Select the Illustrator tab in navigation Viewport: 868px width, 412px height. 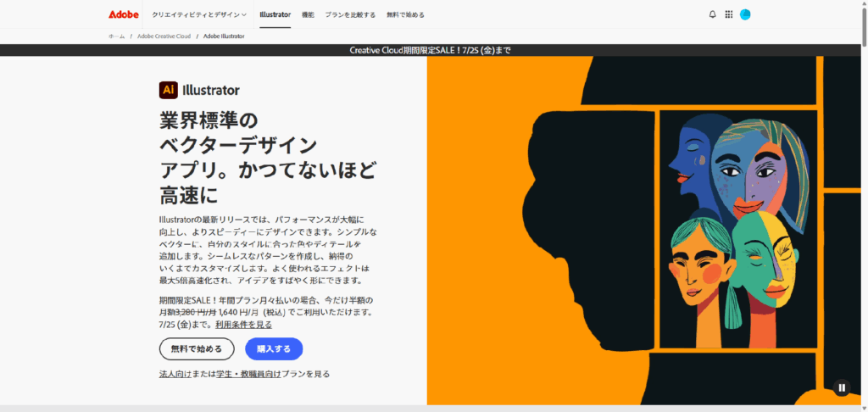(275, 15)
